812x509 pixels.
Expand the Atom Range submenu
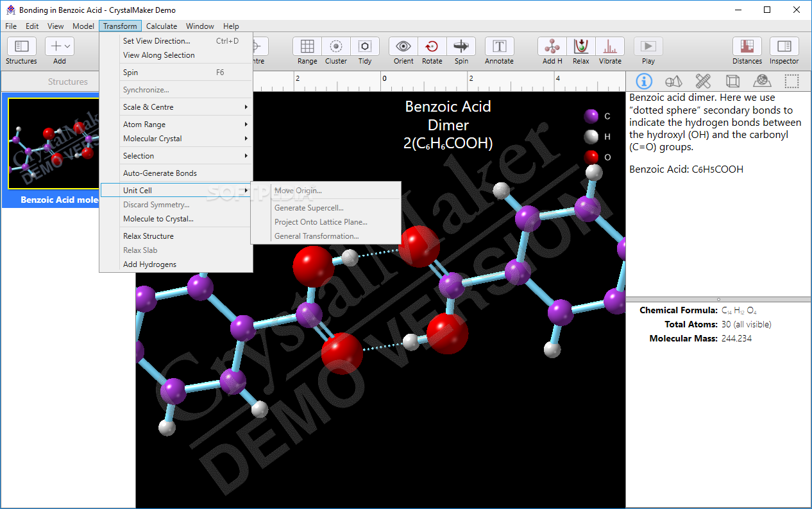176,125
